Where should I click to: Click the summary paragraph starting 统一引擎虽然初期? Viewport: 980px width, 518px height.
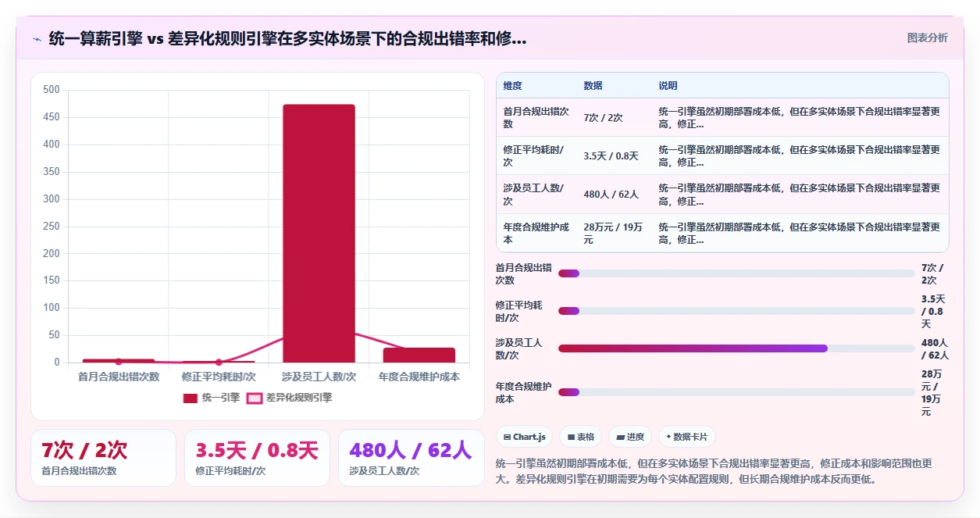pos(714,471)
